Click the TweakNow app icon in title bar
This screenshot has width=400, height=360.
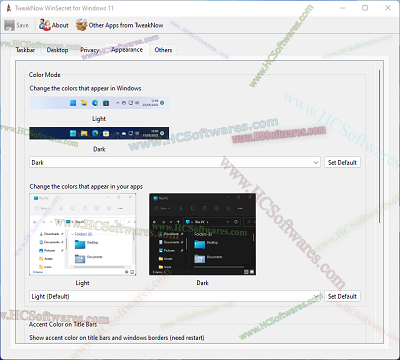(x=8, y=8)
